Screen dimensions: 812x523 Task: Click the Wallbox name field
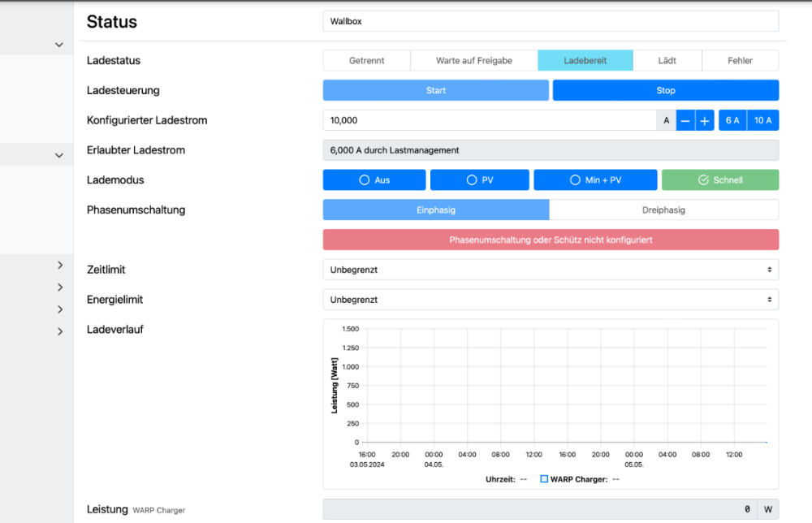tap(550, 21)
